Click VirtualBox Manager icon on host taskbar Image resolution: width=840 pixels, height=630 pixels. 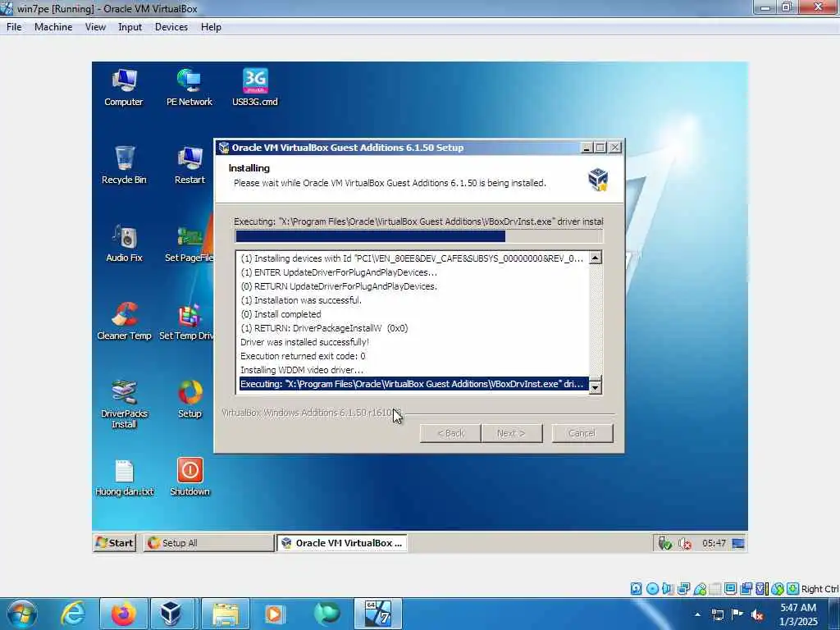click(x=171, y=614)
